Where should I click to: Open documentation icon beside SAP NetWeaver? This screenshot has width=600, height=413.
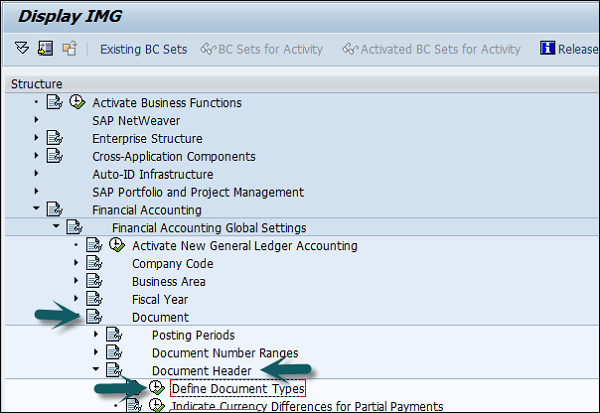(55, 120)
